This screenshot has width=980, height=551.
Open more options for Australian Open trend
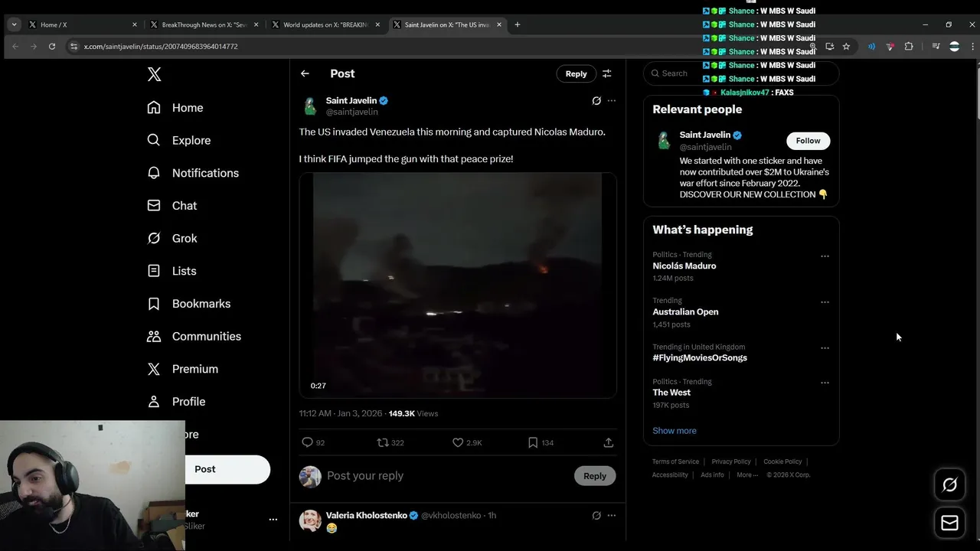pos(825,302)
